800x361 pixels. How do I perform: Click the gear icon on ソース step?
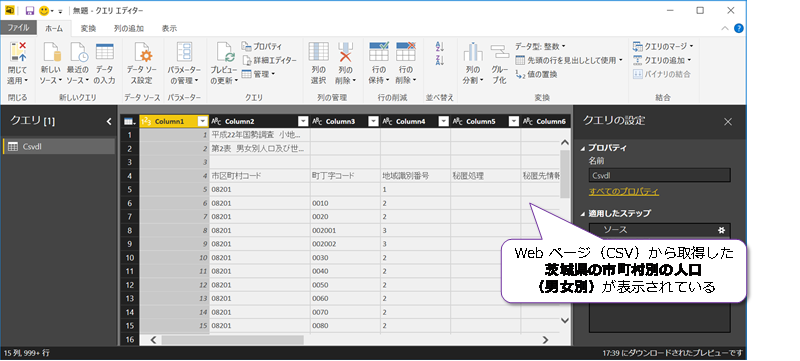point(721,230)
